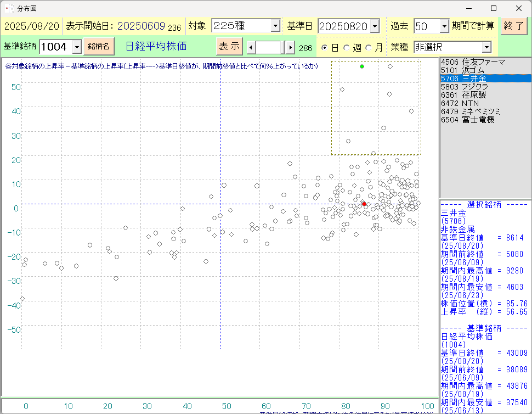Click the scrollbar right arrow button
The width and height of the screenshot is (532, 414).
point(290,47)
